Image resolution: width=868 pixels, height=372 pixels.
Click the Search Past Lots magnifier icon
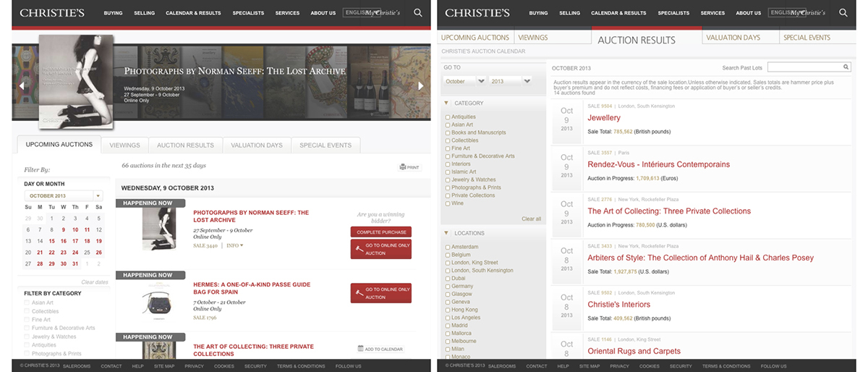(x=846, y=67)
